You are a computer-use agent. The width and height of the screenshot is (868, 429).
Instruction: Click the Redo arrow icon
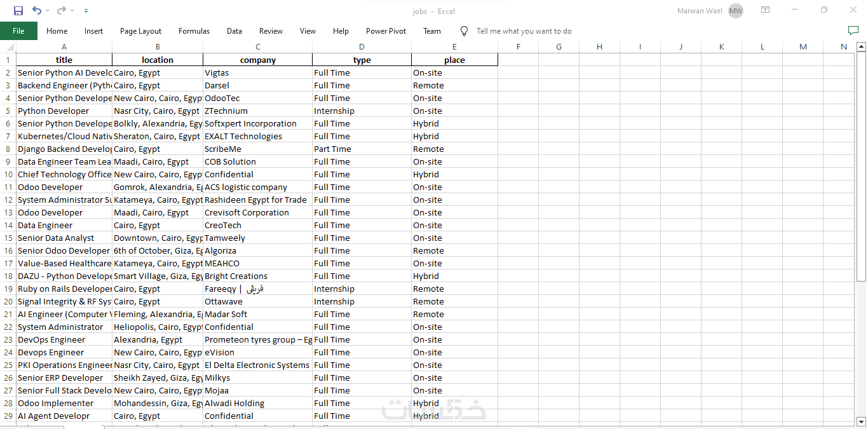click(62, 11)
